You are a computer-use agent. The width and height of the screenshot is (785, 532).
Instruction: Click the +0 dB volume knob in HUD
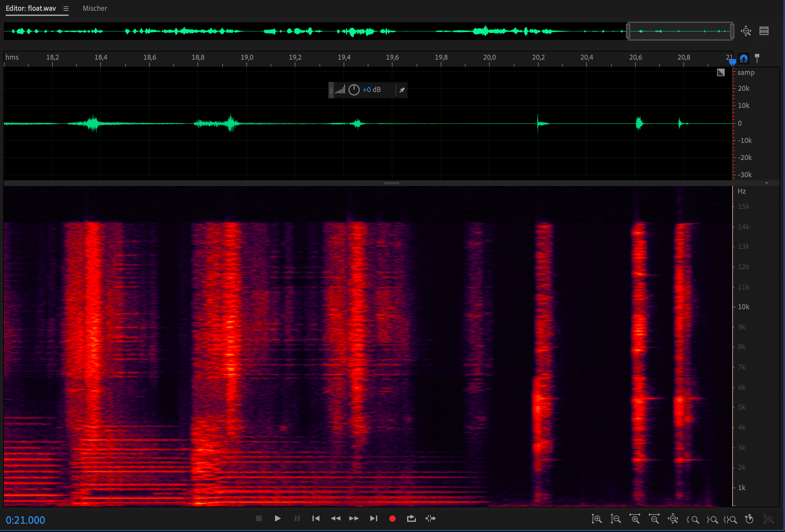pyautogui.click(x=354, y=90)
